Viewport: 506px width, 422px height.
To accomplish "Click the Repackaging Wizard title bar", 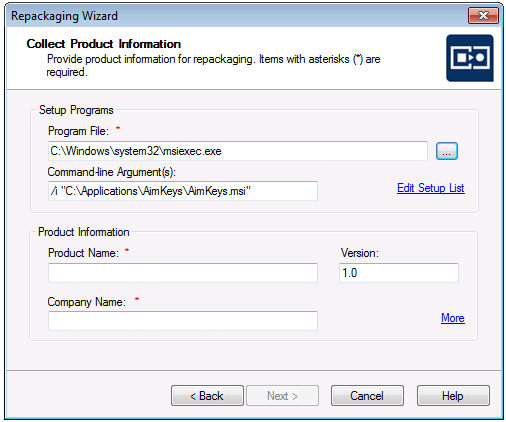I will point(233,16).
